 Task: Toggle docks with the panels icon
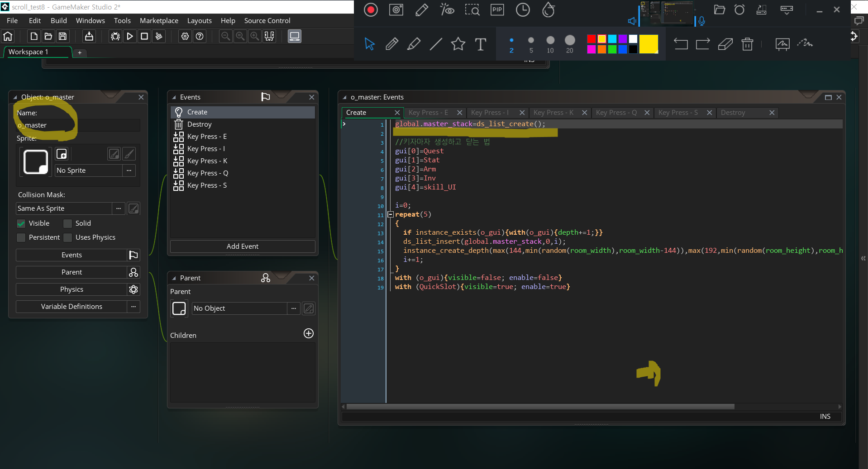269,36
